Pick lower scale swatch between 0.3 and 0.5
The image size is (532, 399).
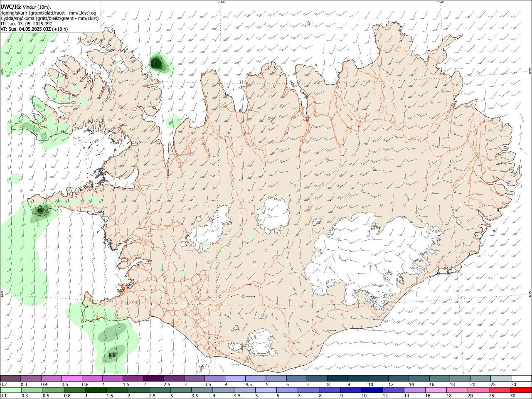pos(32,390)
